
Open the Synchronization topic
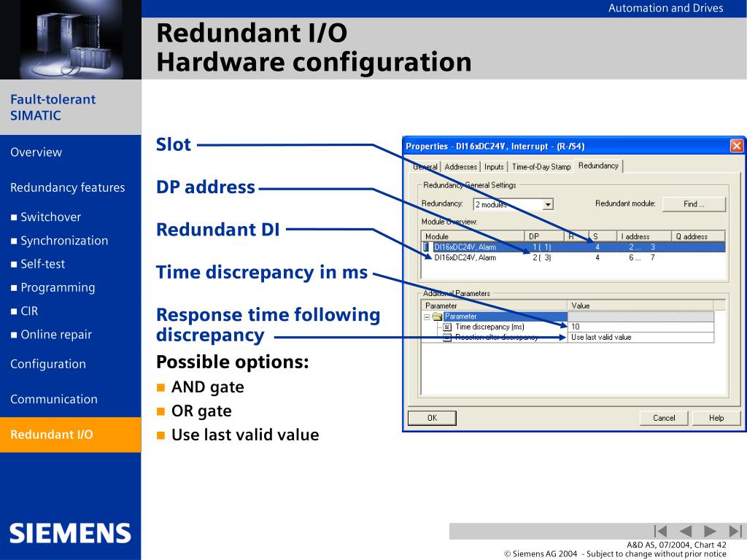click(64, 241)
